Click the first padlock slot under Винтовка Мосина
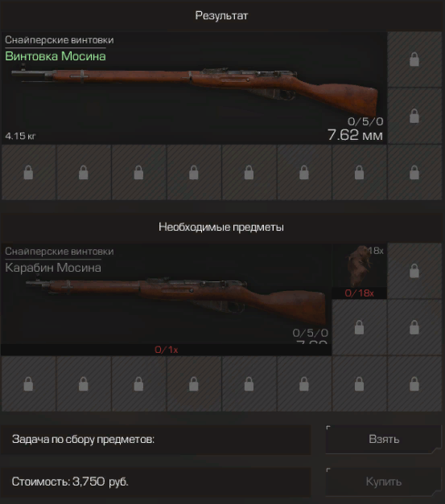This screenshot has width=445, height=504. [x=29, y=172]
